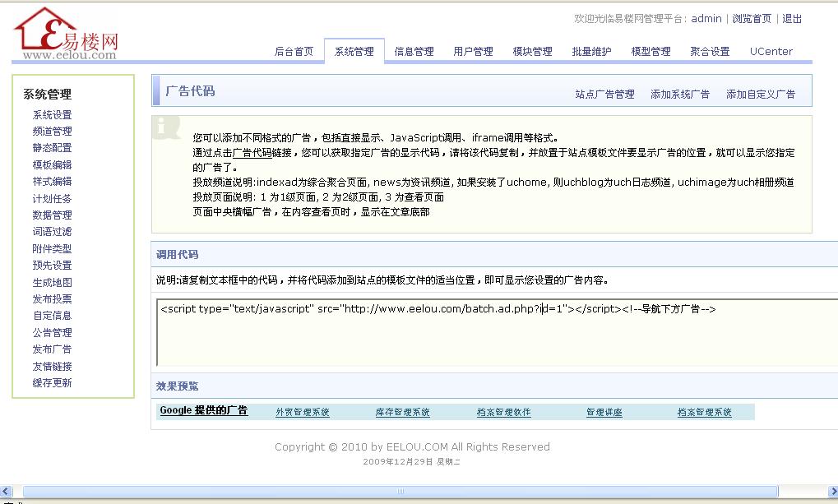Switch to 信息管理 tab
838x504 pixels.
tap(414, 51)
